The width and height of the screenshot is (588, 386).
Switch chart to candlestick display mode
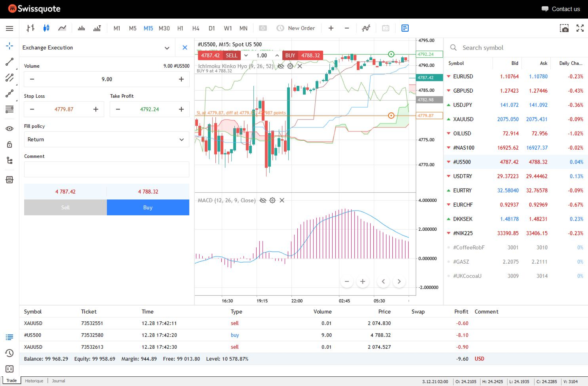pos(46,28)
